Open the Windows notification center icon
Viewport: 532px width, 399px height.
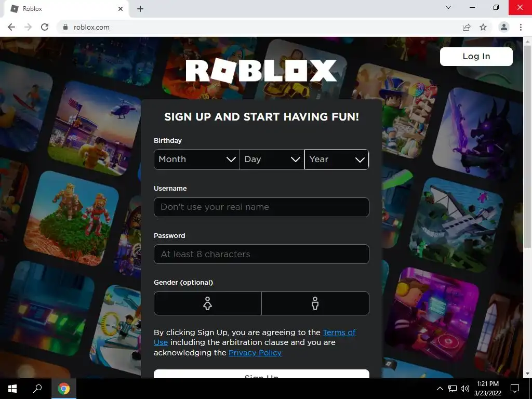[x=515, y=389]
